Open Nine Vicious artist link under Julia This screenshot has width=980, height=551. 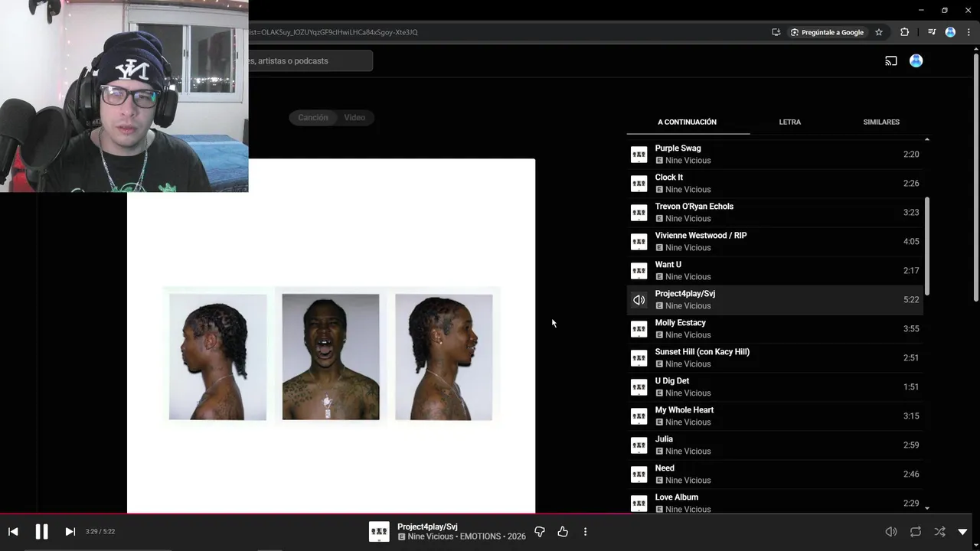[x=688, y=452]
